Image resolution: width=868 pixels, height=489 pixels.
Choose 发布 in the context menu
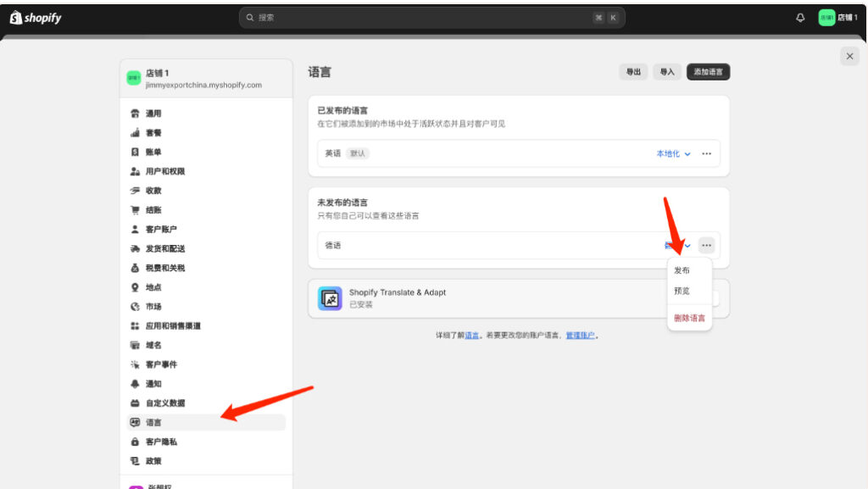click(682, 270)
